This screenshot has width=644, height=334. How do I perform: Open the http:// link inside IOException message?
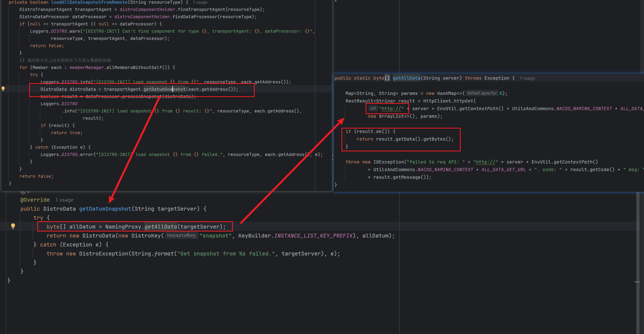485,162
